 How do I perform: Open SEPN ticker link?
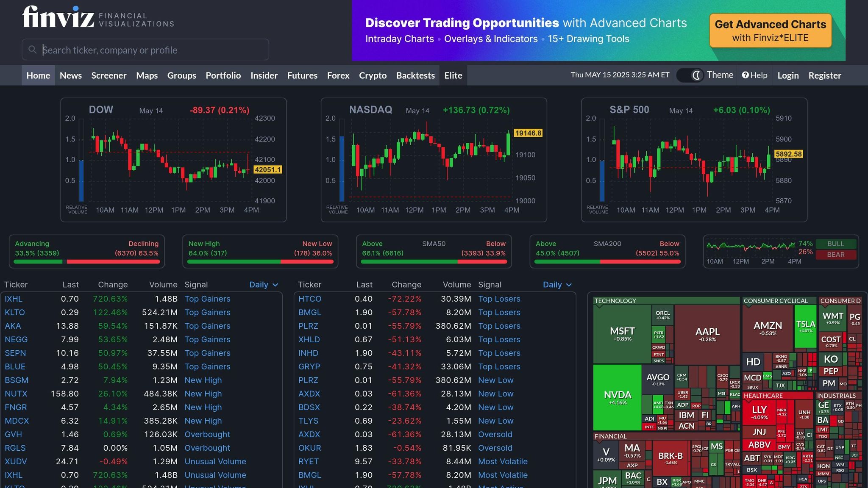(15, 353)
